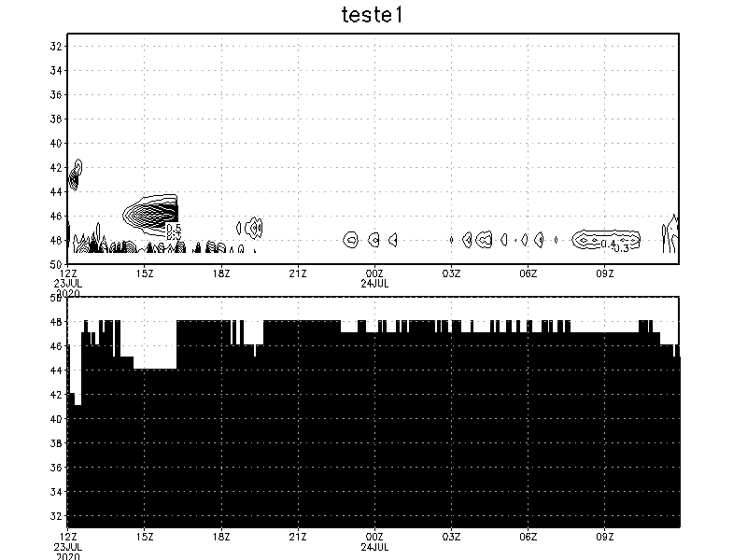Click the teste1 chart title
747x560 pixels.
click(x=373, y=15)
